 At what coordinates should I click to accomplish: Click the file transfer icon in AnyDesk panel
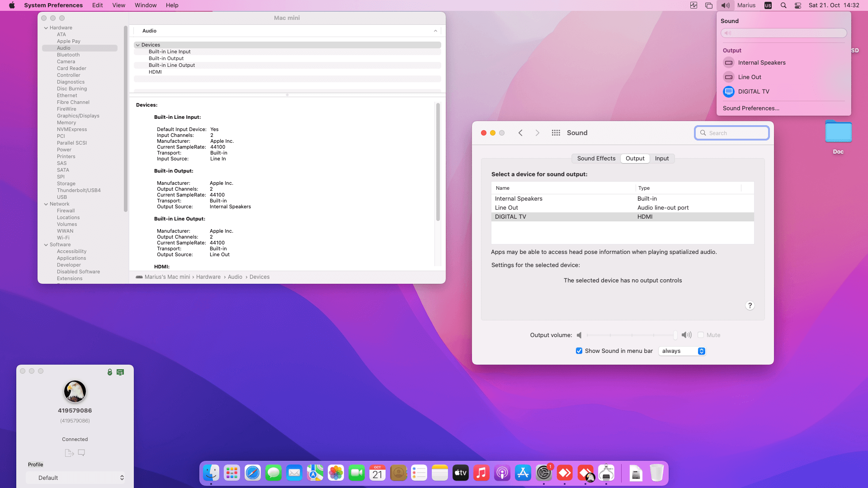click(69, 453)
